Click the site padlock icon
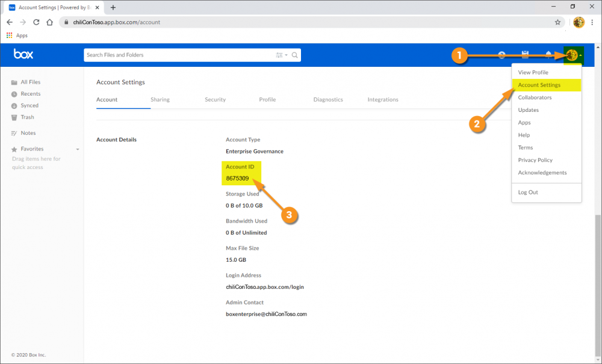 66,22
